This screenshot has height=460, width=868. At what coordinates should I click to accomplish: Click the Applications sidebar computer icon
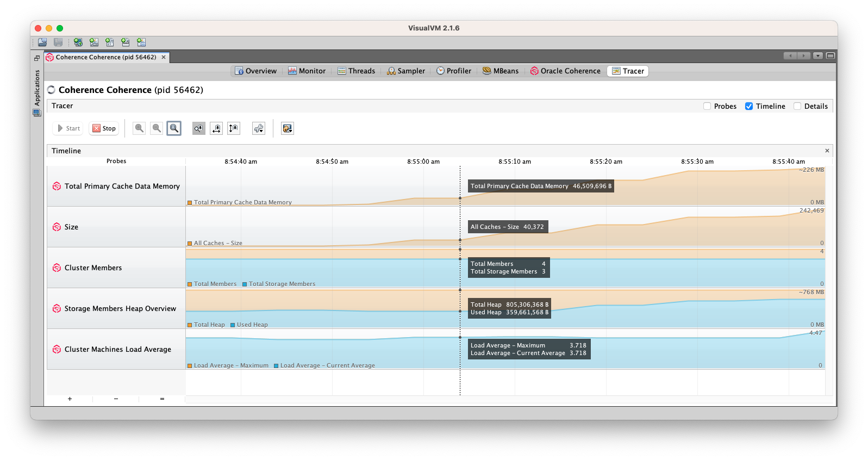tap(36, 113)
